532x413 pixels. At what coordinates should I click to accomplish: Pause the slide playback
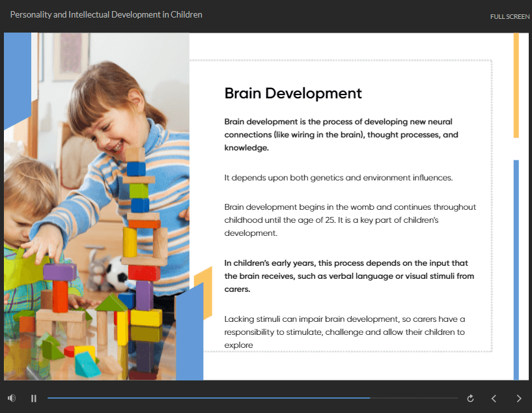pos(34,398)
